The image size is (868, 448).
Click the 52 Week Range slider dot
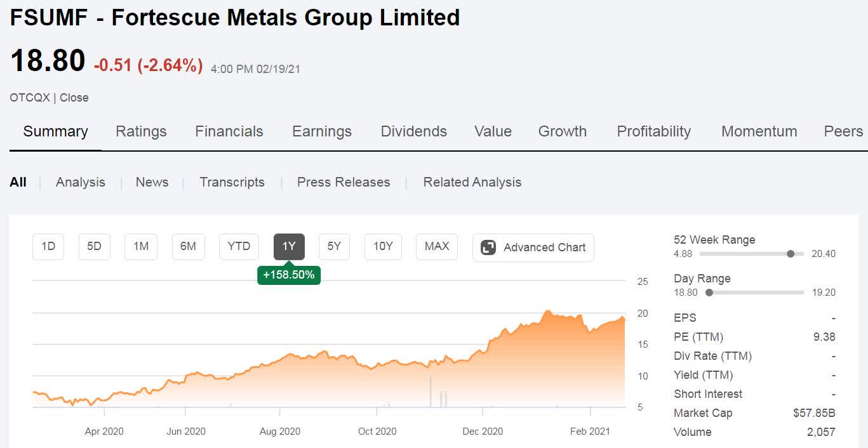click(x=791, y=254)
